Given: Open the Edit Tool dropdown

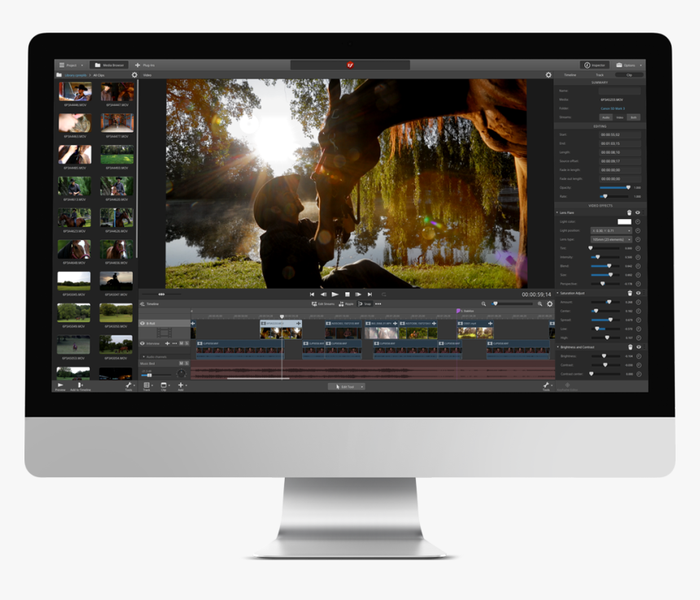Looking at the screenshot, I should tap(347, 387).
